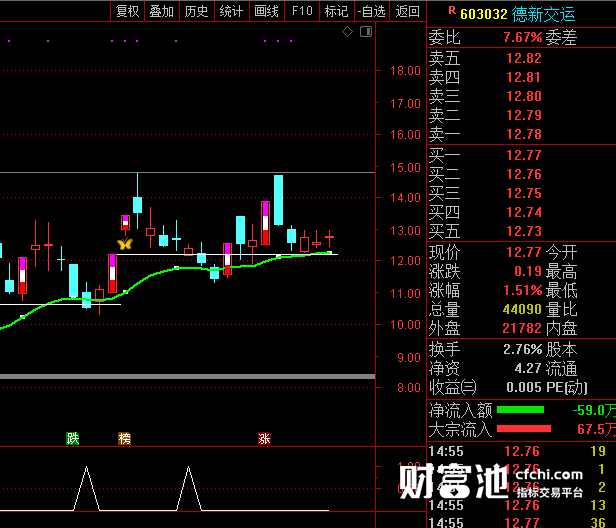
Task: Click the orange 榜 signal marker
Action: click(x=125, y=438)
